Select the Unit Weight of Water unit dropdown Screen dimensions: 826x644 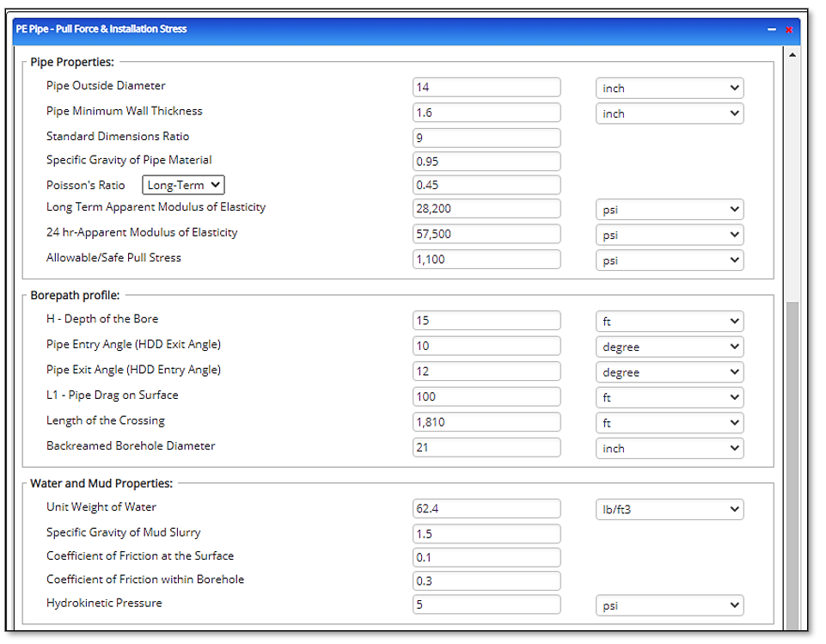pyautogui.click(x=670, y=509)
